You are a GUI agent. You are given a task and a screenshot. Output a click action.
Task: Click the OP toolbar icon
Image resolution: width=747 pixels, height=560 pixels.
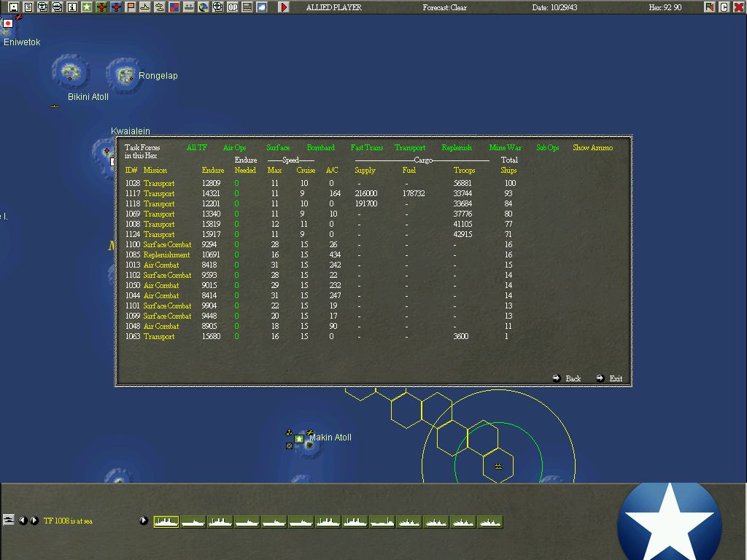(x=233, y=7)
